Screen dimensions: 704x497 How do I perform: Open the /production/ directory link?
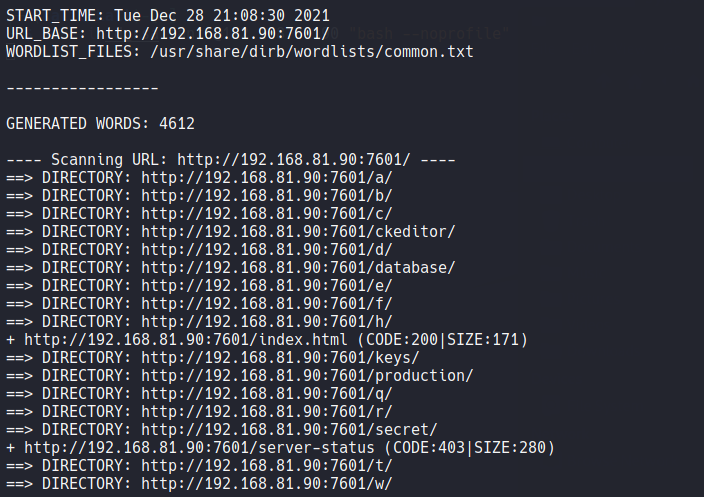click(x=307, y=375)
